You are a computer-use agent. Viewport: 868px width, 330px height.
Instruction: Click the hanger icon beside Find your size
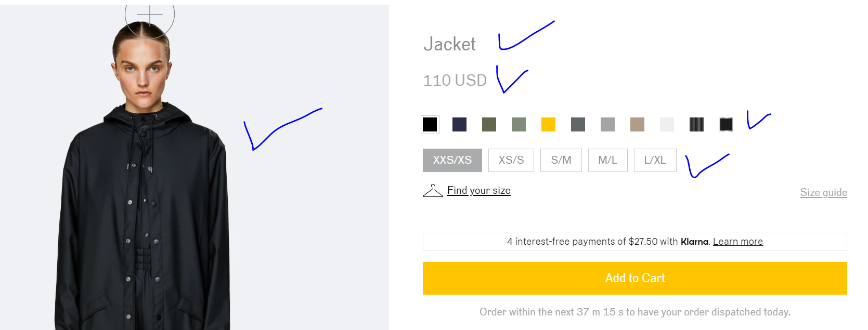[433, 191]
